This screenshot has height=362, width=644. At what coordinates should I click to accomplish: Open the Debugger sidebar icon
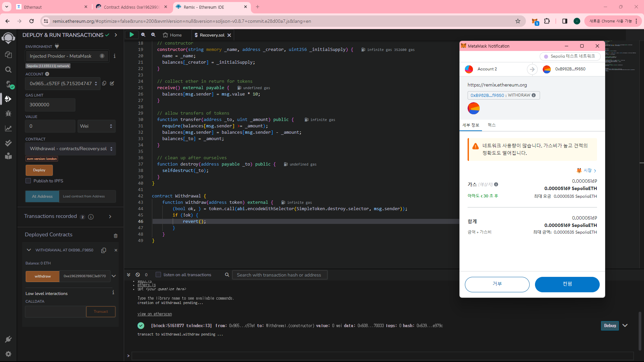(x=8, y=114)
